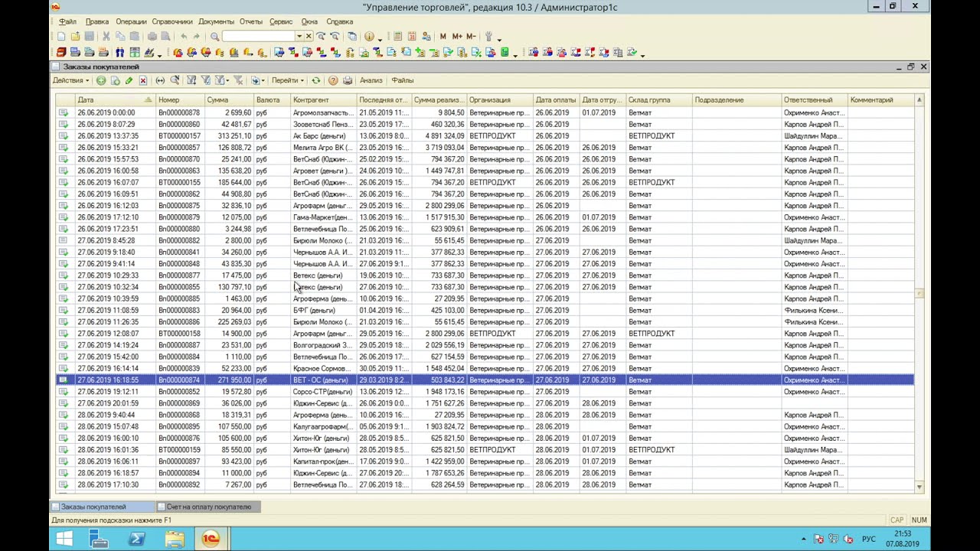Add a new order with green plus icon
Screen dimensions: 980x551
tap(100, 80)
